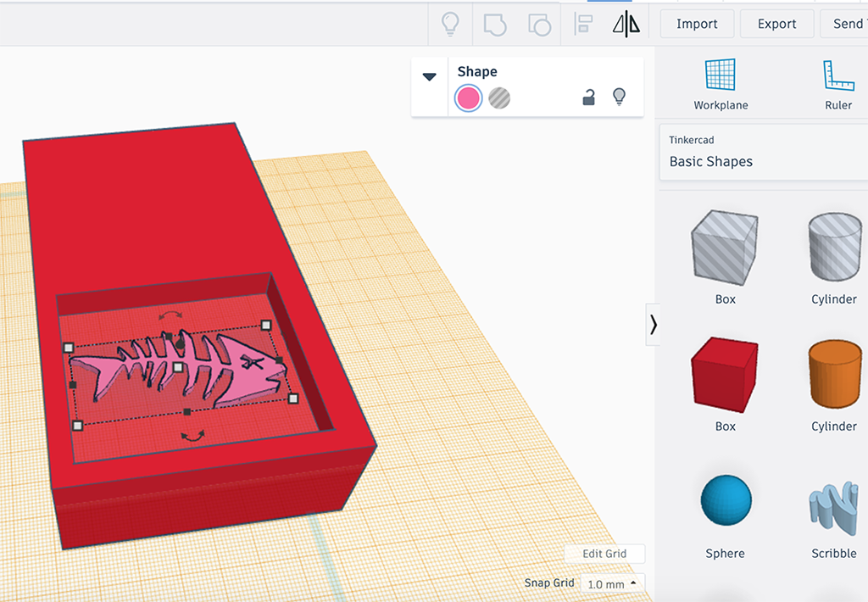Image resolution: width=868 pixels, height=602 pixels.
Task: Toggle the lock editing padlock icon
Action: click(x=588, y=98)
